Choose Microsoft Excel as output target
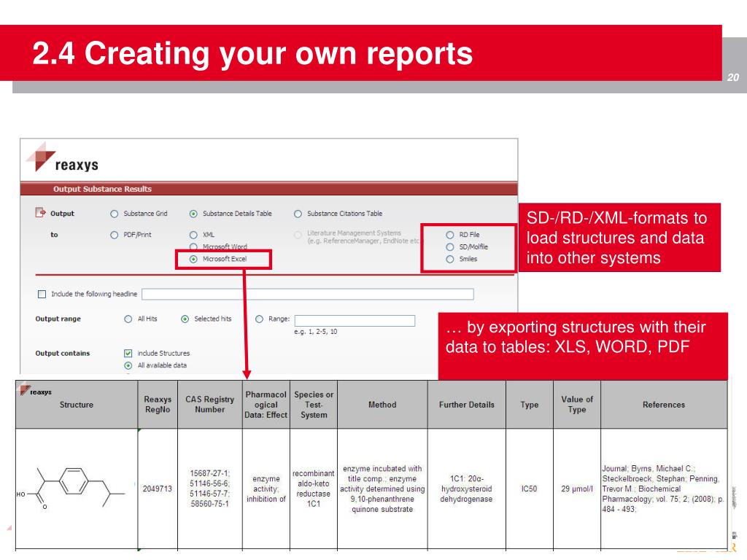 193,259
